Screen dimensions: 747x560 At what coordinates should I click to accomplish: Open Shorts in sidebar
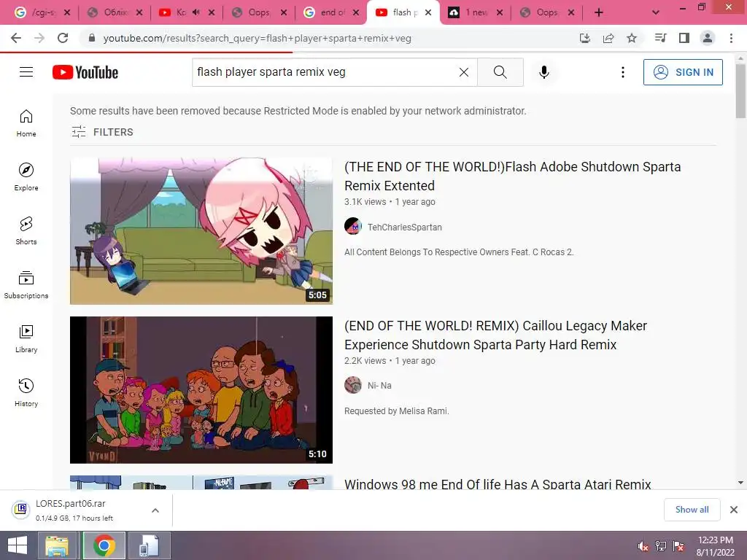[x=26, y=231]
